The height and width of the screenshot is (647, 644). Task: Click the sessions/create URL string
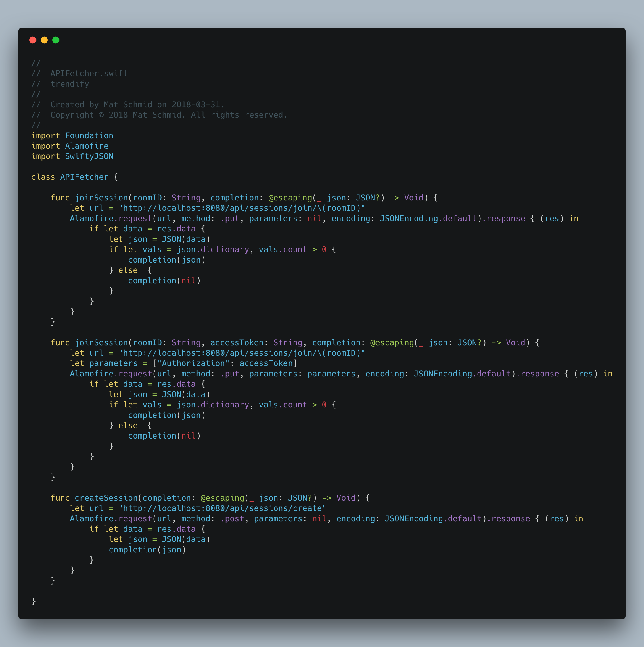(x=222, y=508)
